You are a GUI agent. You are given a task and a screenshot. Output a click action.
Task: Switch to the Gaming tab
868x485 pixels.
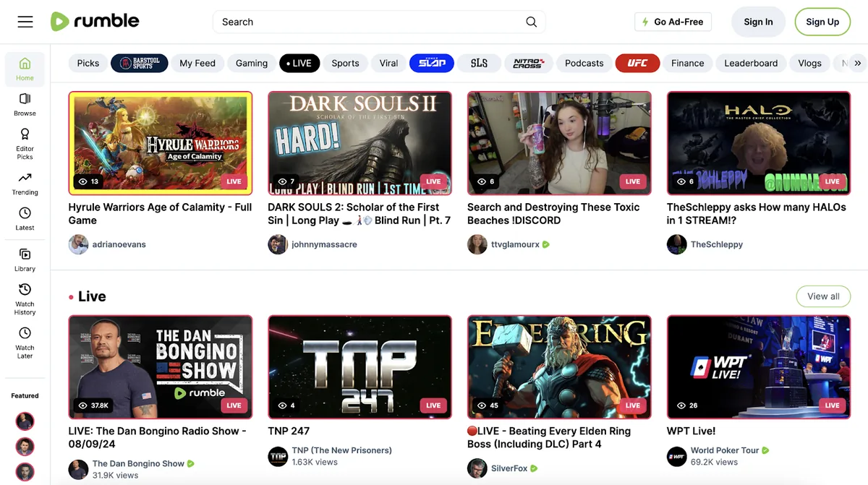(x=252, y=63)
